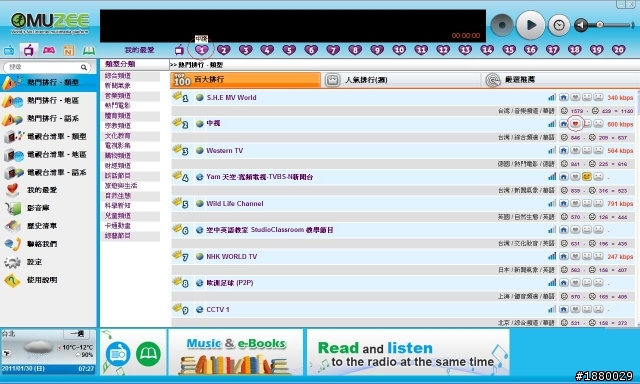Open 熱門排行 - 語系 in sidebar

(x=48, y=118)
